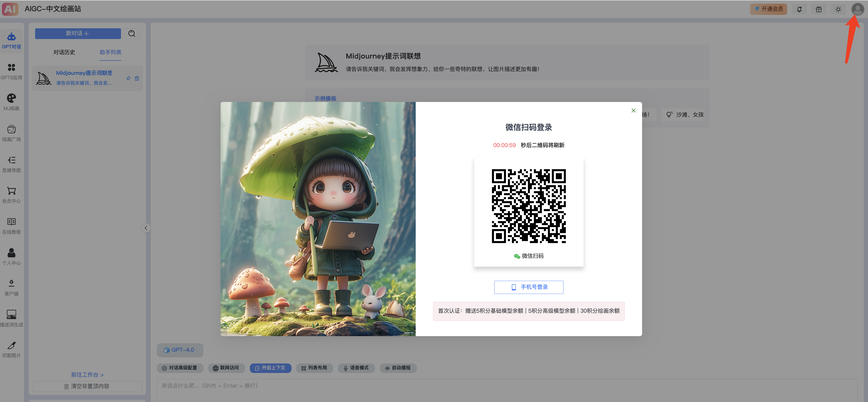Toggle 联网访问 option
Screen dimensions: 868x402
click(226, 368)
